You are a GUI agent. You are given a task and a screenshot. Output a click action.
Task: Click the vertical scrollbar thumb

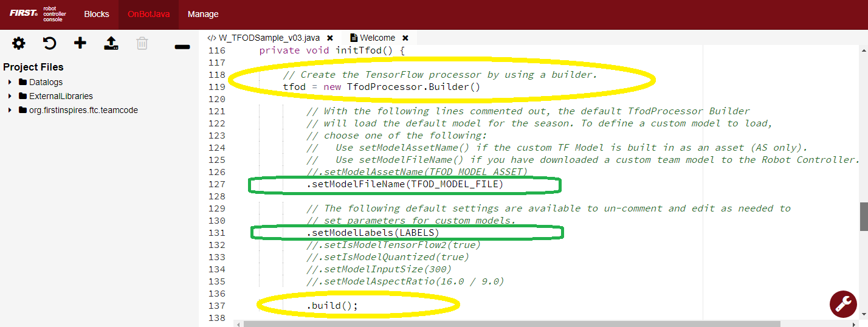(x=863, y=217)
